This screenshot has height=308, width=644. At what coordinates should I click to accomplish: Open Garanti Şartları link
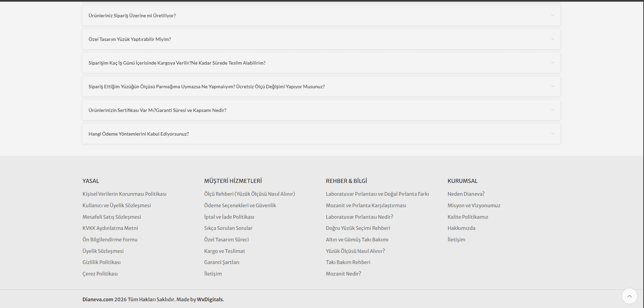(222, 262)
